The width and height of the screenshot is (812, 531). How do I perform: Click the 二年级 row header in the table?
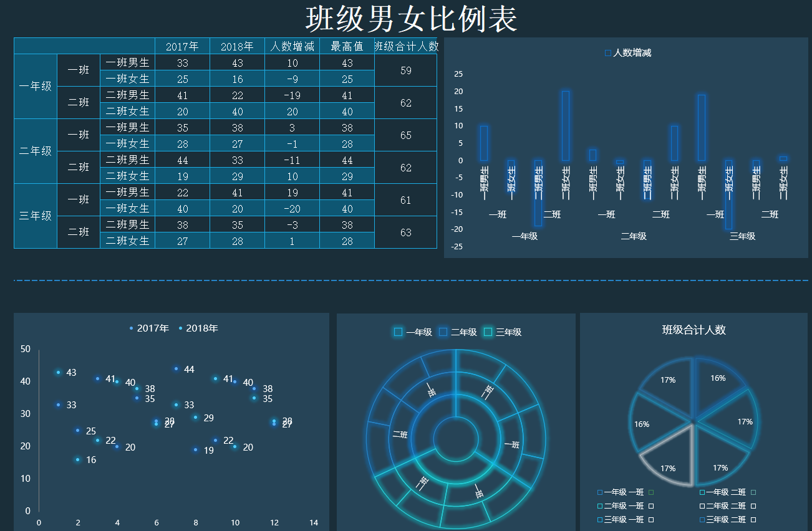pos(36,151)
